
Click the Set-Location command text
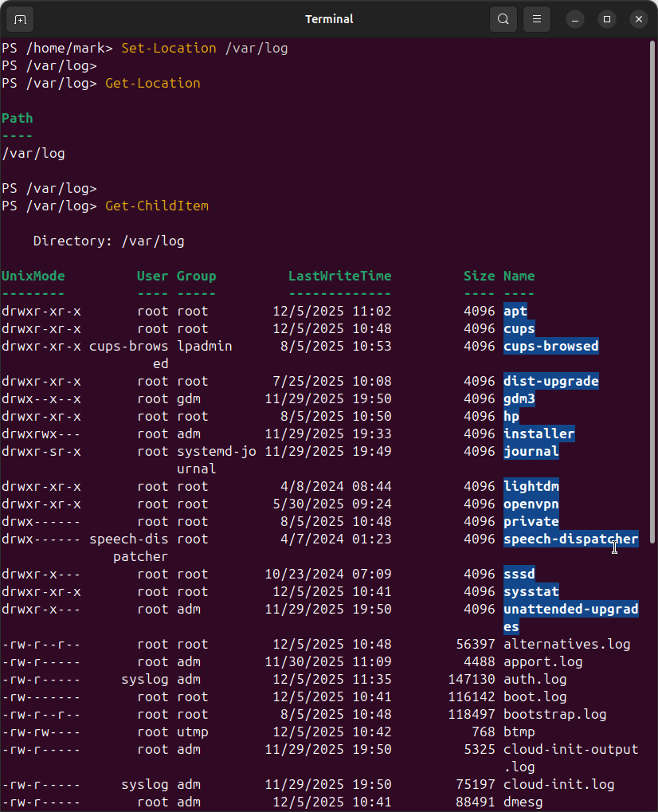coord(168,48)
